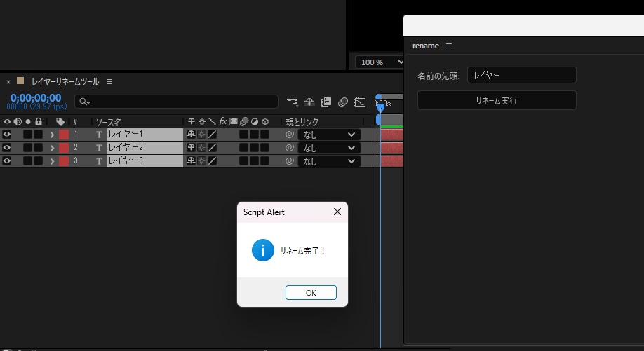This screenshot has width=644, height=351.
Task: Select the レイヤーリネームツール composition tab
Action: [x=65, y=81]
